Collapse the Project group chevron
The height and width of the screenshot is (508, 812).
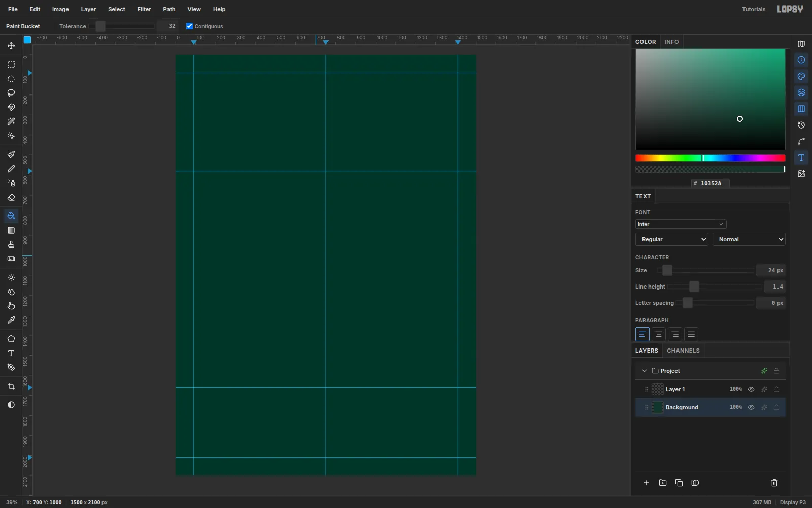click(645, 371)
